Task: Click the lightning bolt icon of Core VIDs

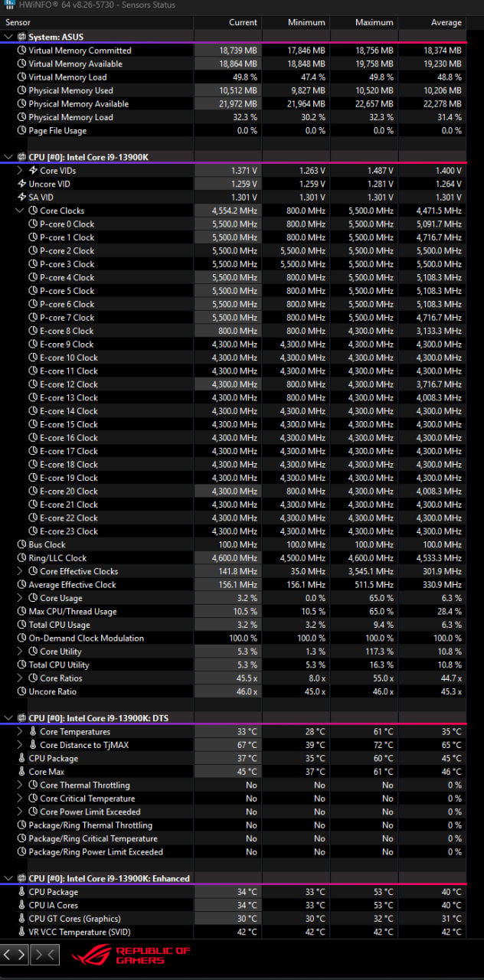Action: 33,171
